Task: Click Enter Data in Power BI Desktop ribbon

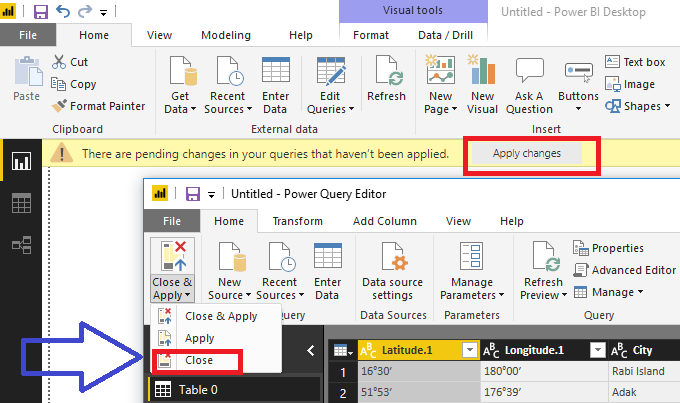Action: point(275,85)
